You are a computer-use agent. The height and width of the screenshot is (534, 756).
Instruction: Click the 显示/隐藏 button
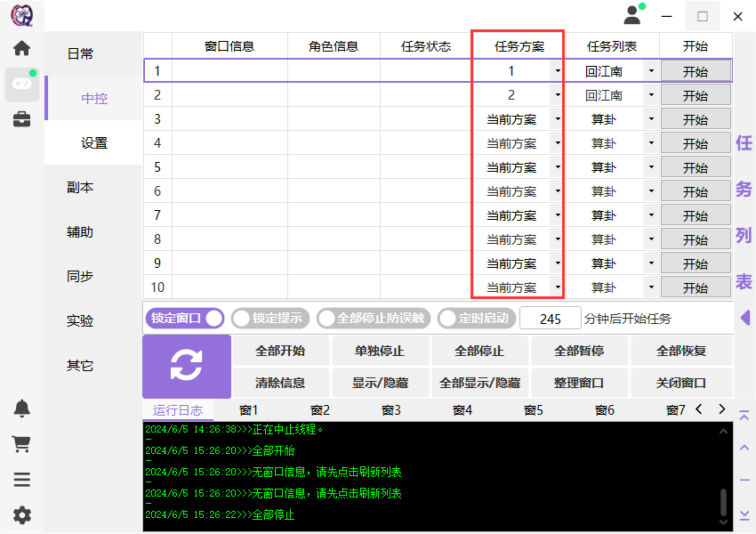click(380, 383)
